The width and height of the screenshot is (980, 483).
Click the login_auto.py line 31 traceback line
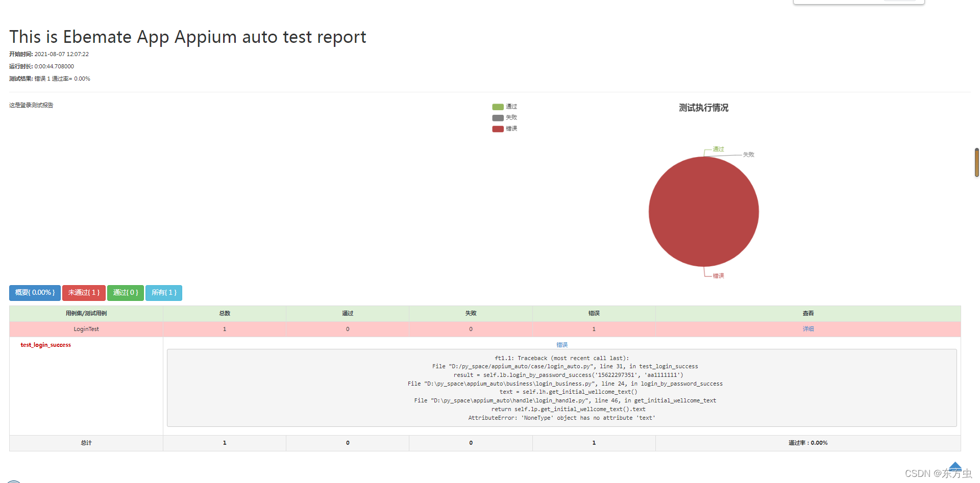(x=565, y=366)
